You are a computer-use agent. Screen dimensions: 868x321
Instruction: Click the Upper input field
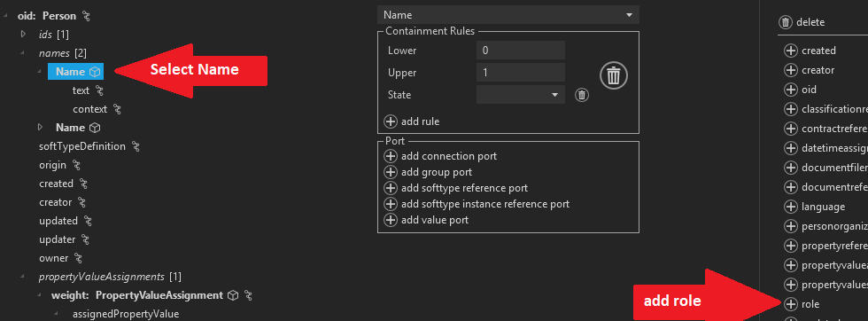pyautogui.click(x=521, y=73)
